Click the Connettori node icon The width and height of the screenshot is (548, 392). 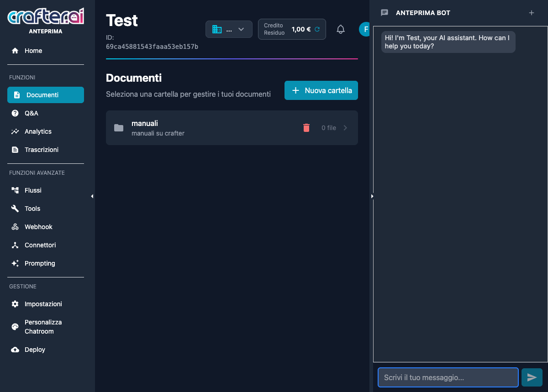[15, 245]
